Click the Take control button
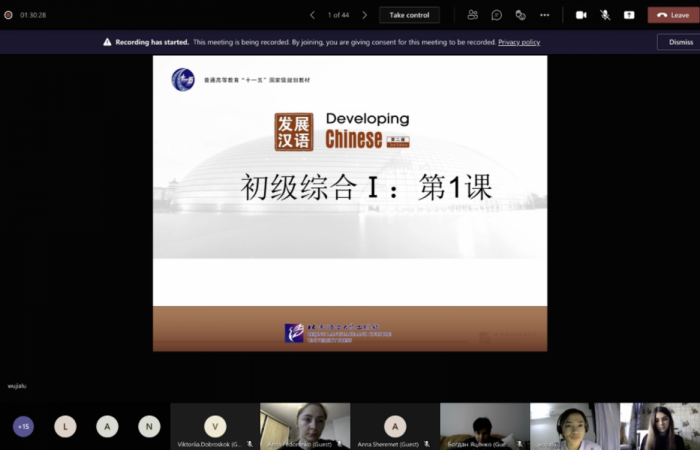This screenshot has height=450, width=700. pos(409,15)
